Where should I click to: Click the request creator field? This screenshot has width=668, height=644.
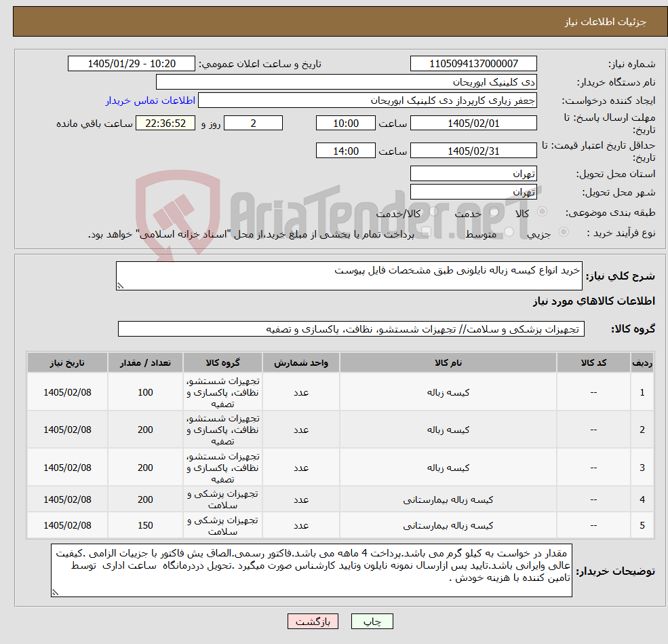pos(367,100)
